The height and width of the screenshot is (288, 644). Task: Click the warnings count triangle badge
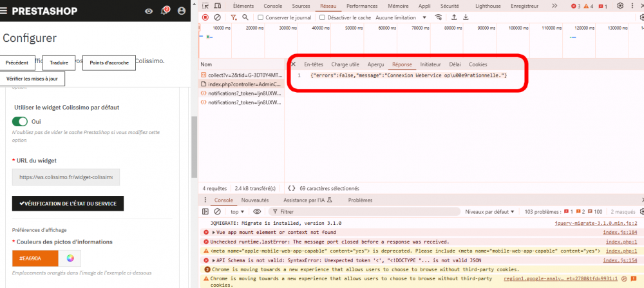coord(589,6)
